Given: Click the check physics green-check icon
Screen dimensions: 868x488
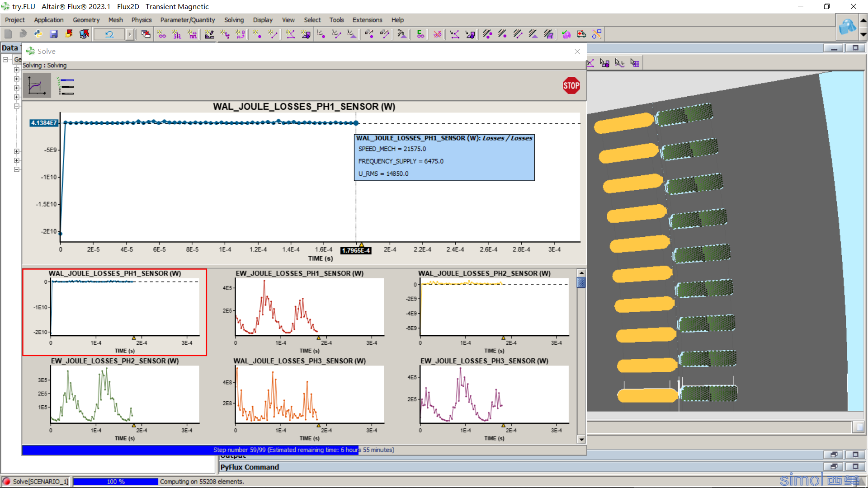Looking at the screenshot, I should click(x=566, y=34).
